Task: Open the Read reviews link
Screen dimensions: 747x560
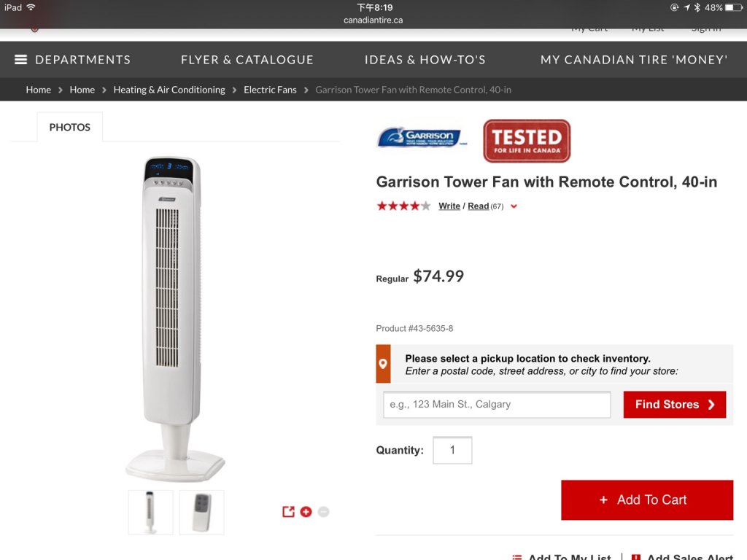Action: point(478,206)
